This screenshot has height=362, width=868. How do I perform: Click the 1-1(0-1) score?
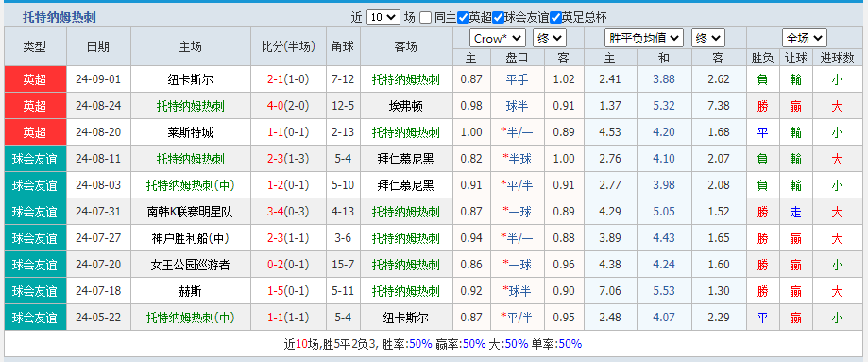(288, 132)
